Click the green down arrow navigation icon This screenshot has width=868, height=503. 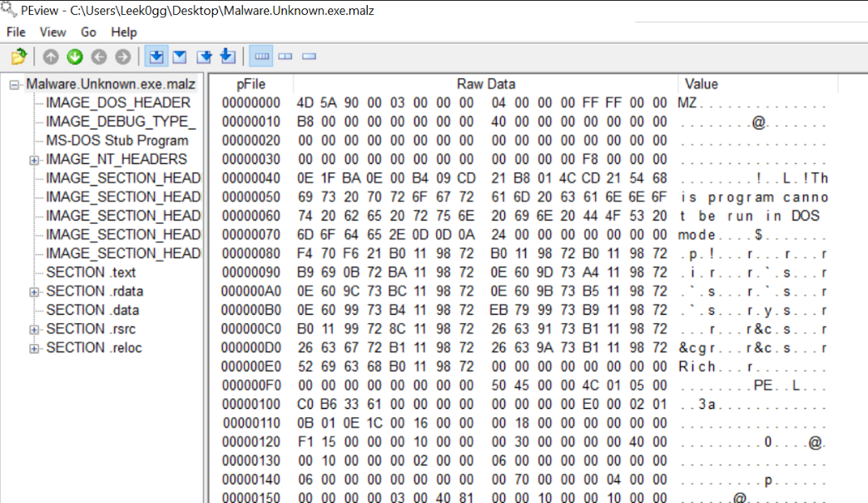(x=75, y=57)
